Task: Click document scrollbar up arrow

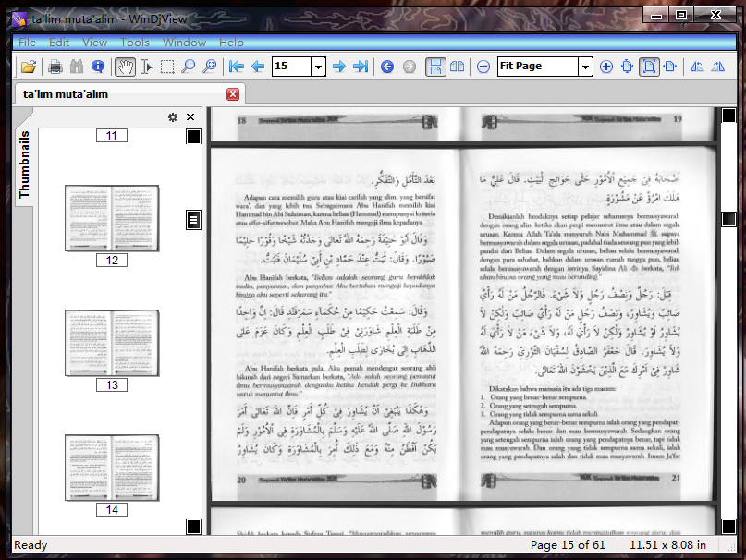Action: click(x=728, y=116)
